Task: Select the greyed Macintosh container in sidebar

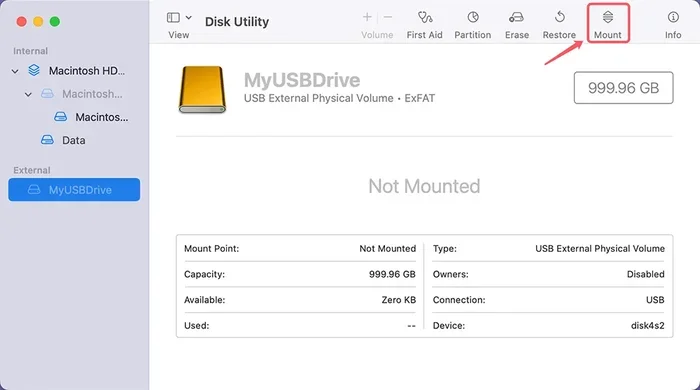Action: tap(92, 94)
